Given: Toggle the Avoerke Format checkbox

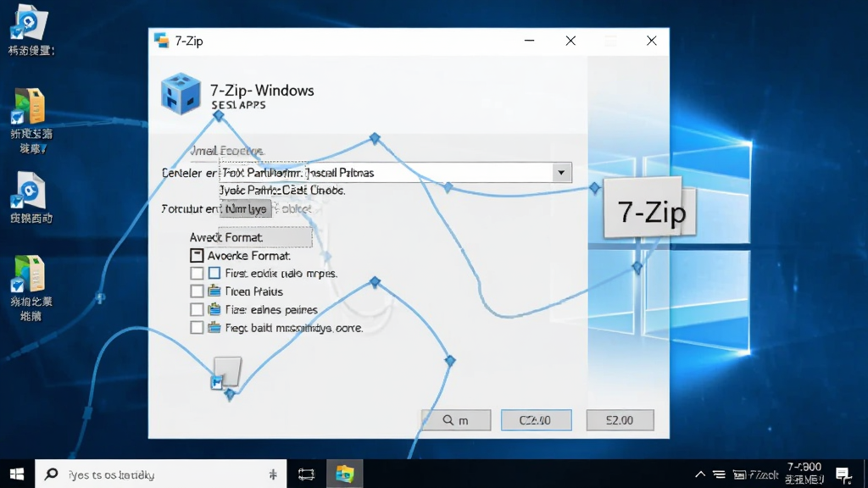Looking at the screenshot, I should [197, 255].
